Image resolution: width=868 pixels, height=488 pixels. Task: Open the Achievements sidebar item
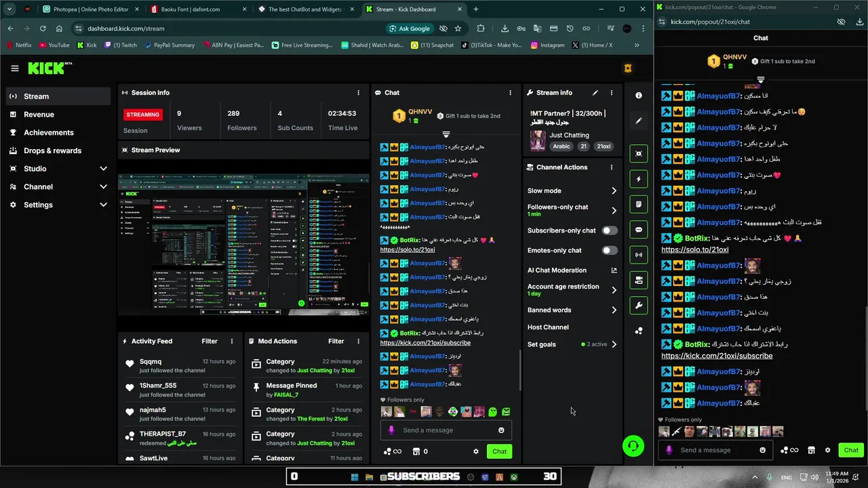click(x=58, y=133)
